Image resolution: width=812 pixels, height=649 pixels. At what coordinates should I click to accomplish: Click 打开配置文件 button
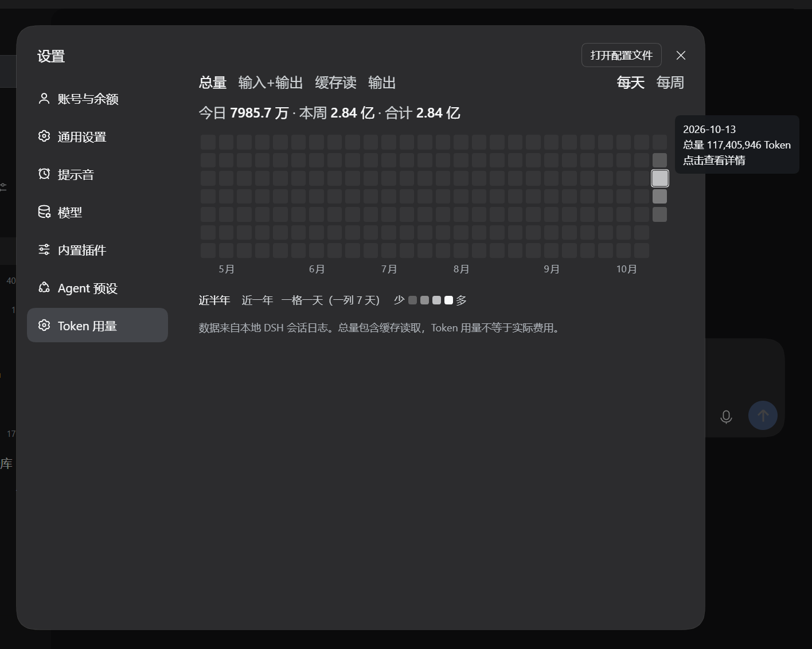click(x=622, y=55)
